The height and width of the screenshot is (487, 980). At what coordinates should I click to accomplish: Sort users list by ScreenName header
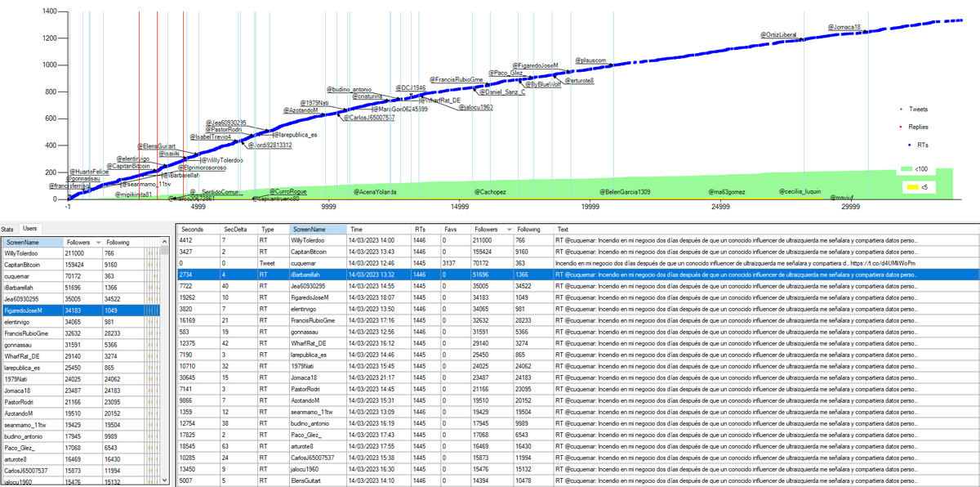(33, 243)
